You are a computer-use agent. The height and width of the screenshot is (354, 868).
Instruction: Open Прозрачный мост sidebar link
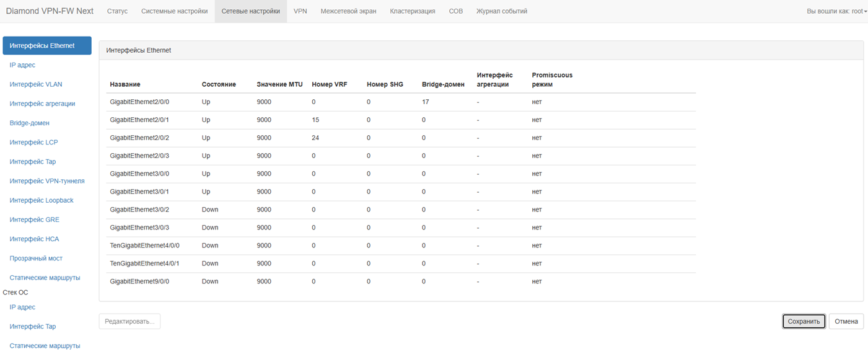pyautogui.click(x=36, y=258)
